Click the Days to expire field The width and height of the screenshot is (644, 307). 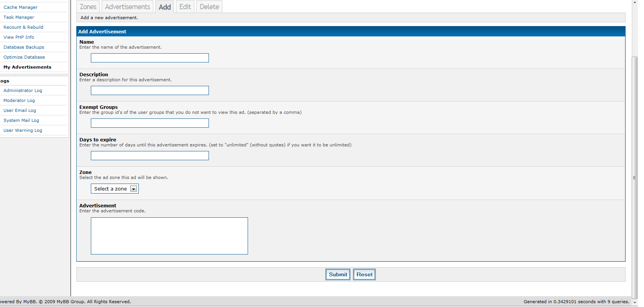(149, 156)
